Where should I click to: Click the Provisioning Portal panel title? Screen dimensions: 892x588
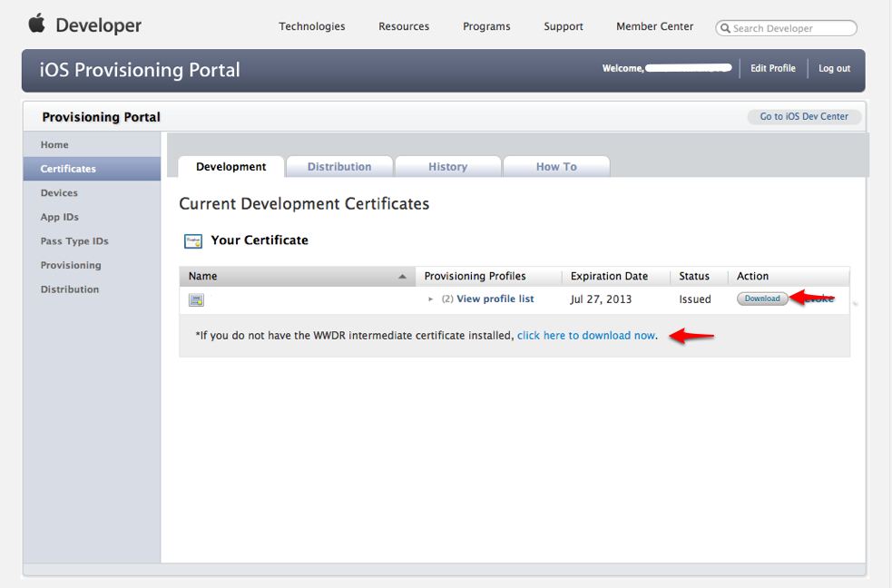(x=102, y=117)
